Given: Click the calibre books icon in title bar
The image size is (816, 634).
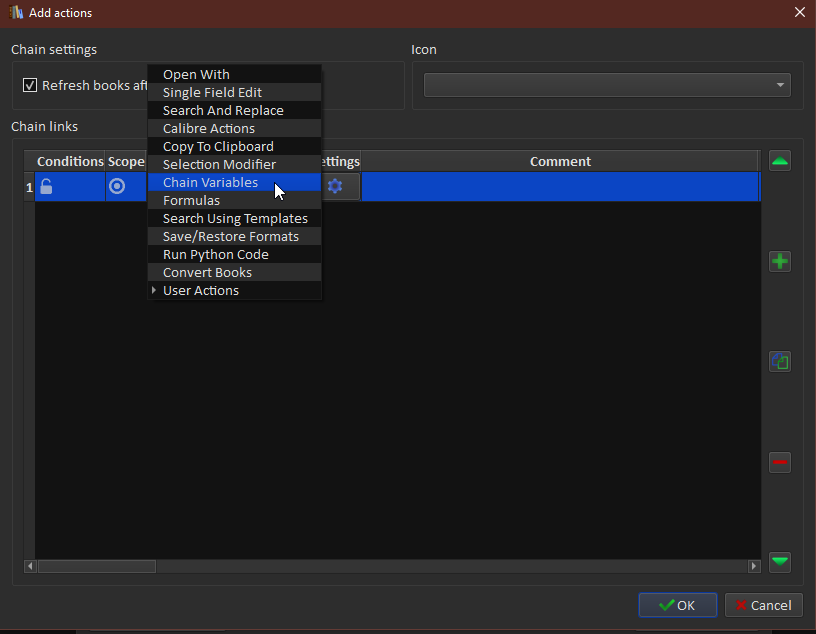Looking at the screenshot, I should click(16, 12).
